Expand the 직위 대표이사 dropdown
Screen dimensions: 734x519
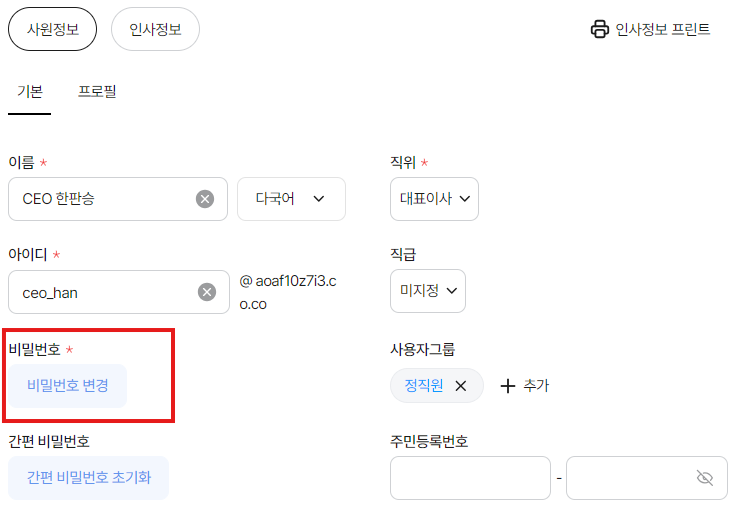(434, 199)
